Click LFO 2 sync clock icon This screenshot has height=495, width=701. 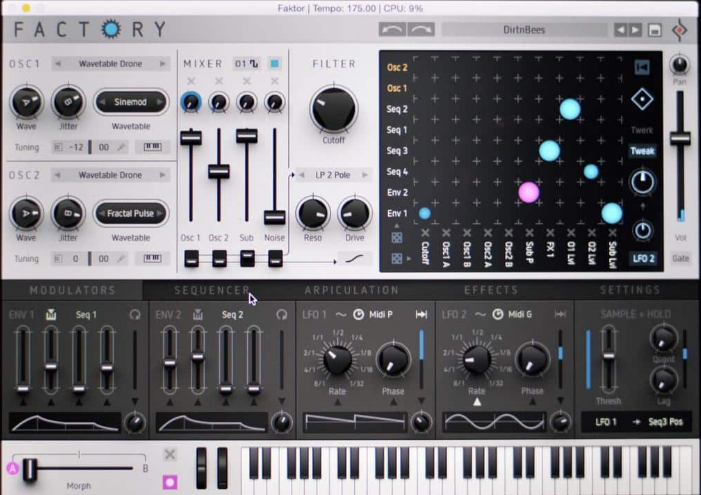(x=498, y=314)
